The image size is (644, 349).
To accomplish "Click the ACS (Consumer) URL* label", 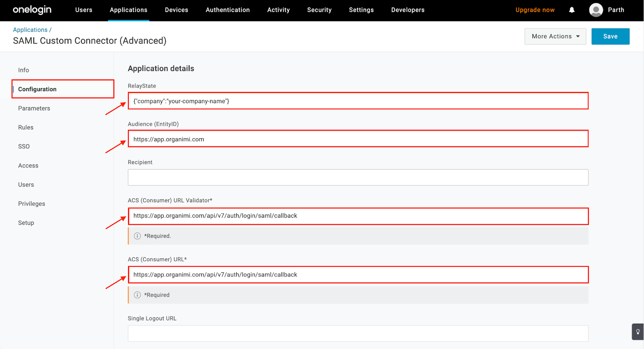I will [x=157, y=260].
